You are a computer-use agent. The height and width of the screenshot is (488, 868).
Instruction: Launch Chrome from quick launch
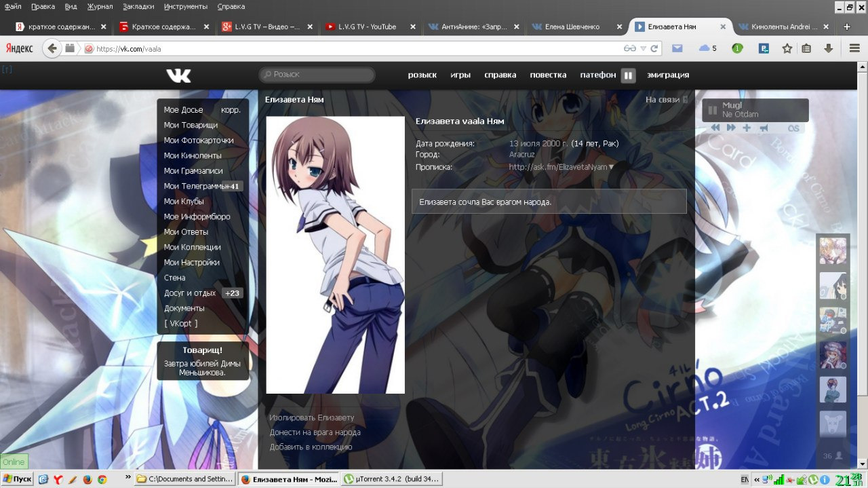tap(102, 479)
